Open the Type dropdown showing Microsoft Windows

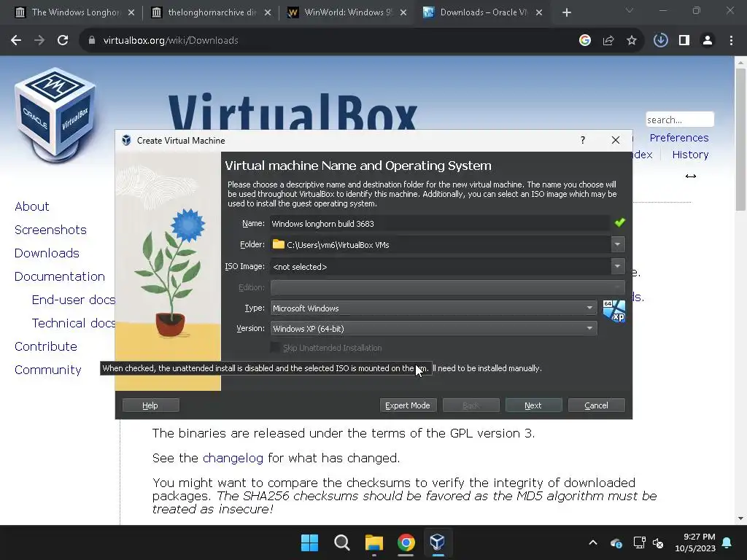pyautogui.click(x=433, y=308)
